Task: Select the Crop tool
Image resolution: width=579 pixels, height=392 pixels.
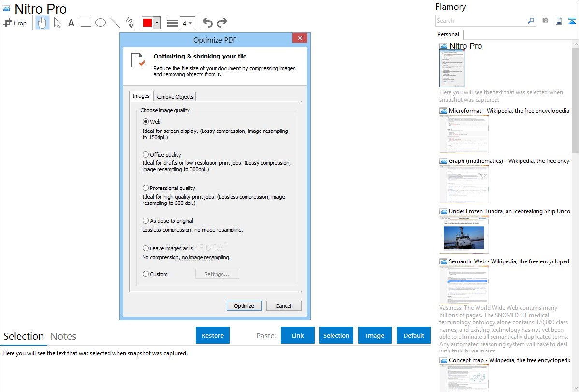Action: (x=15, y=23)
